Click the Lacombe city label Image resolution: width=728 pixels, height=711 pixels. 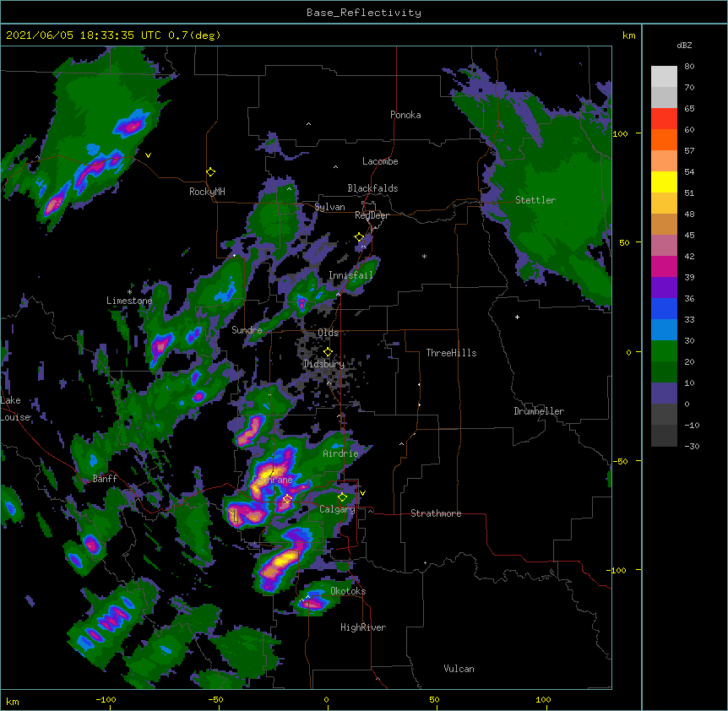click(x=380, y=161)
